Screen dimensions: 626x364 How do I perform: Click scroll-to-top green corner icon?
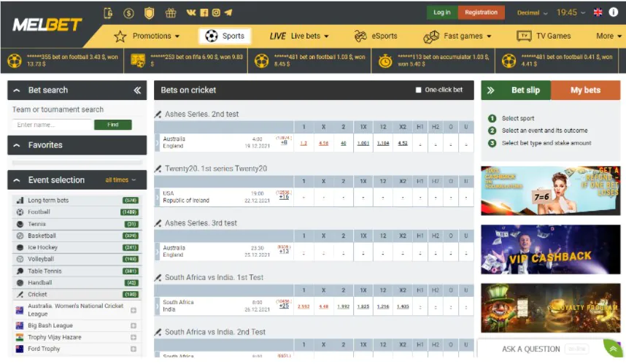614,349
